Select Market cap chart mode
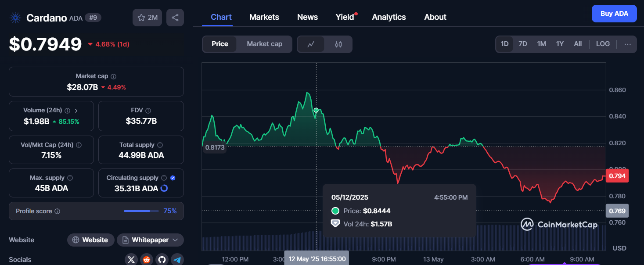The height and width of the screenshot is (265, 644). pos(264,44)
